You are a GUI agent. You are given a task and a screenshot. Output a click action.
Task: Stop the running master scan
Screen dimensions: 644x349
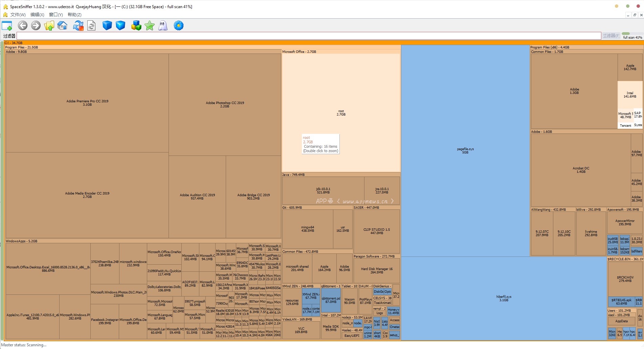click(x=79, y=25)
